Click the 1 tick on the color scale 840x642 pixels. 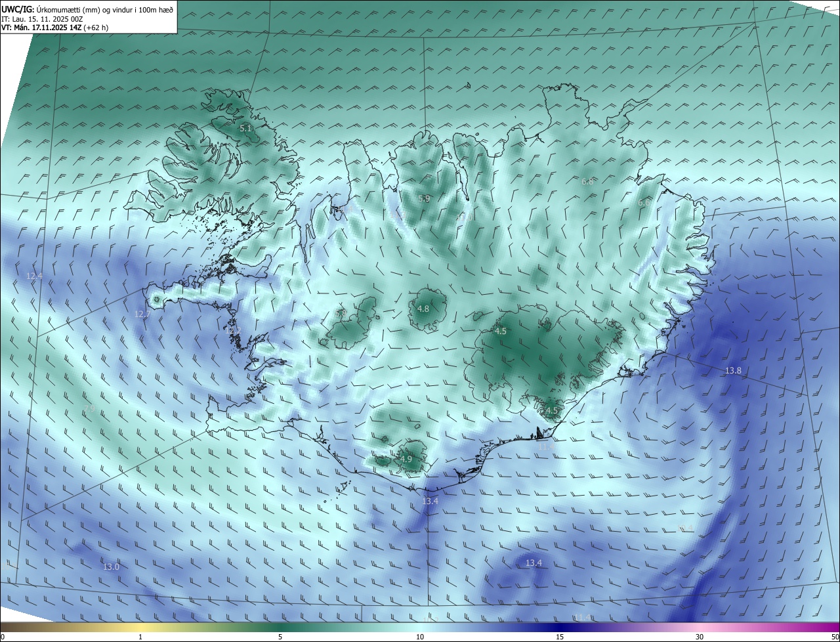(x=141, y=637)
